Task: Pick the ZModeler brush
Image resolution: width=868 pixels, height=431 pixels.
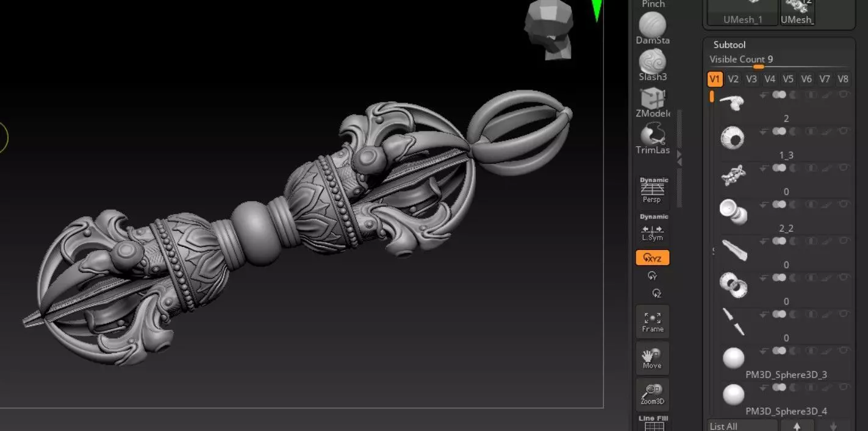Action: 653,102
